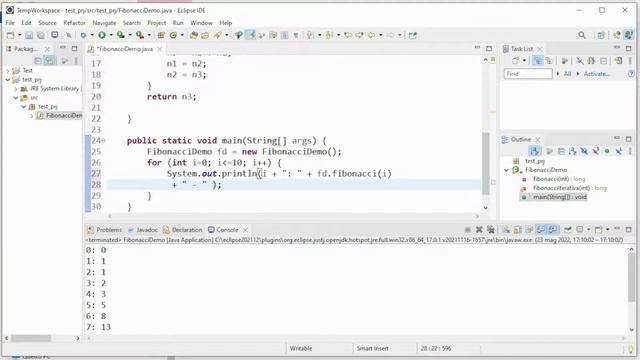Click the Debug bug toolbar icon
The height and width of the screenshot is (360, 640).
83,36
